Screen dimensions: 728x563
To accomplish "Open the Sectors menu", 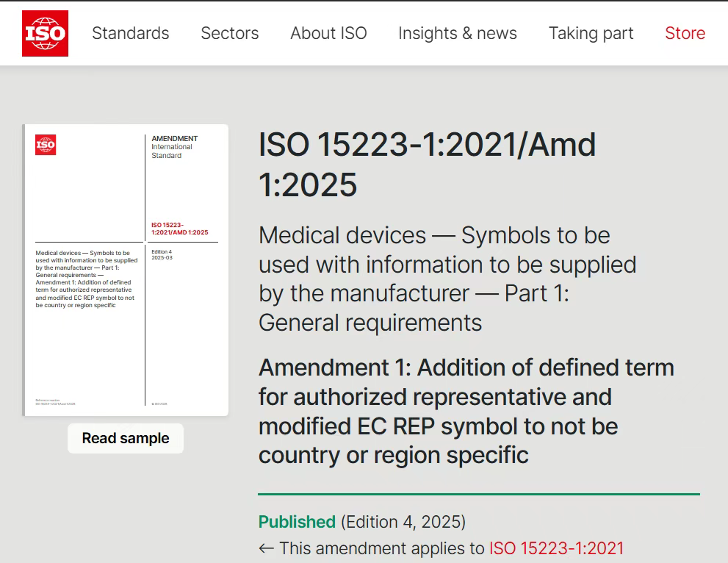I will [x=229, y=33].
